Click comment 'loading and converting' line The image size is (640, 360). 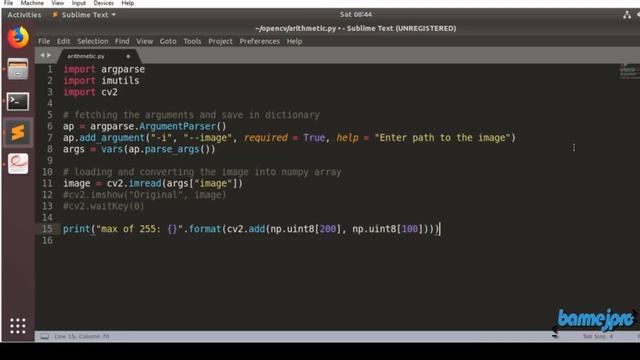[x=202, y=172]
